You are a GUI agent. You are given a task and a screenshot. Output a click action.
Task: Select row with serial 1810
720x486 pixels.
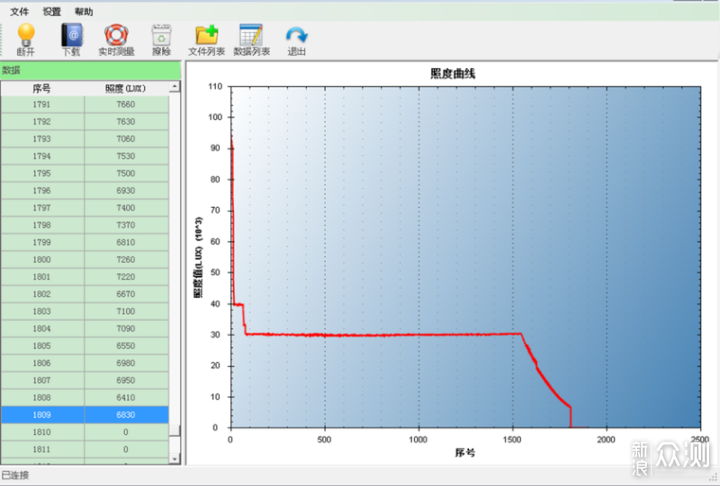coord(84,432)
